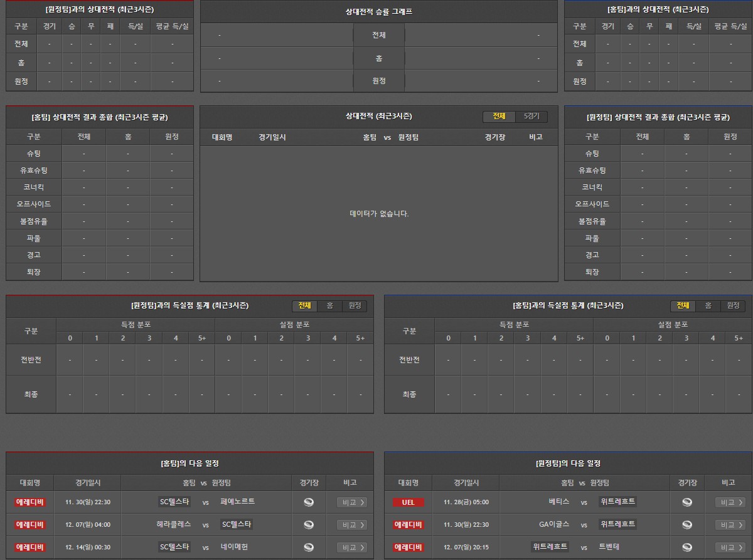
Task: Click stadium icon for GA이글스 vs 위트레흐트 match
Action: point(687,525)
